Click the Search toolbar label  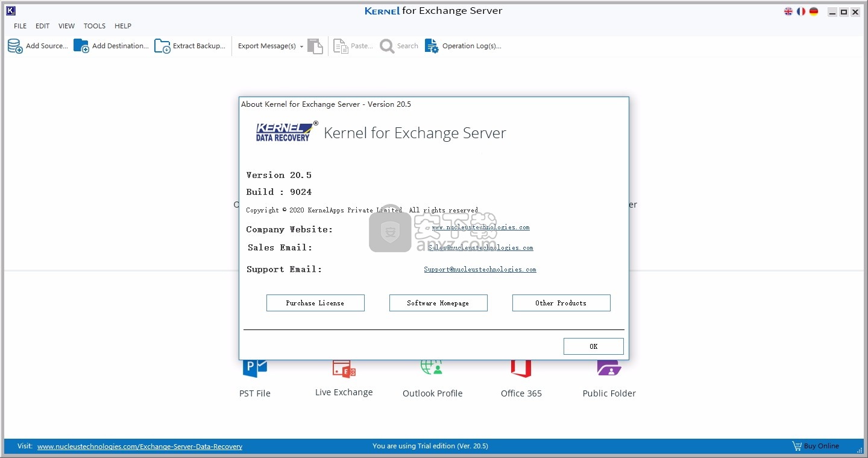coord(407,46)
